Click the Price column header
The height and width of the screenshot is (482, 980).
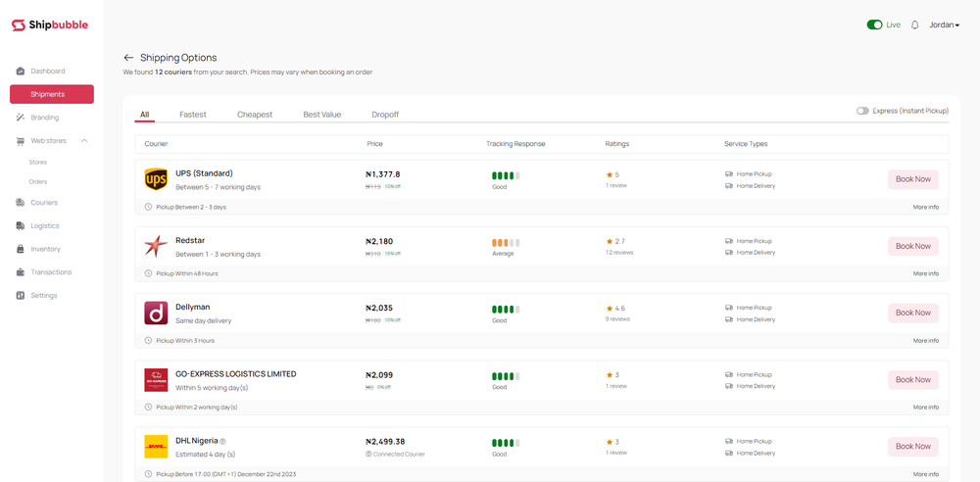click(375, 144)
